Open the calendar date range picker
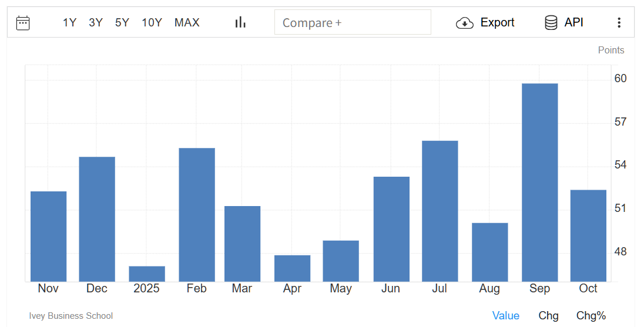The width and height of the screenshot is (644, 327). point(23,23)
